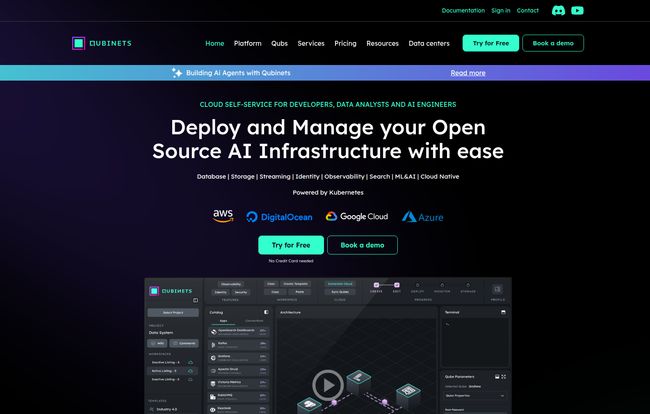The height and width of the screenshot is (414, 650).
Task: Click the Contact link
Action: 527,10
